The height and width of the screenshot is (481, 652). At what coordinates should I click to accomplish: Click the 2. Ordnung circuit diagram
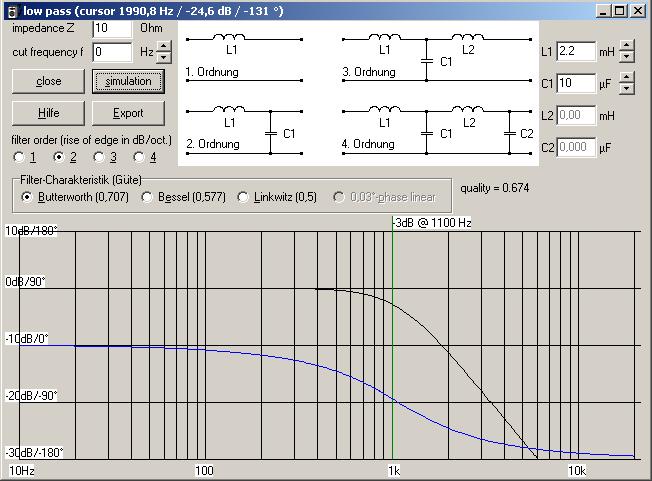point(244,130)
